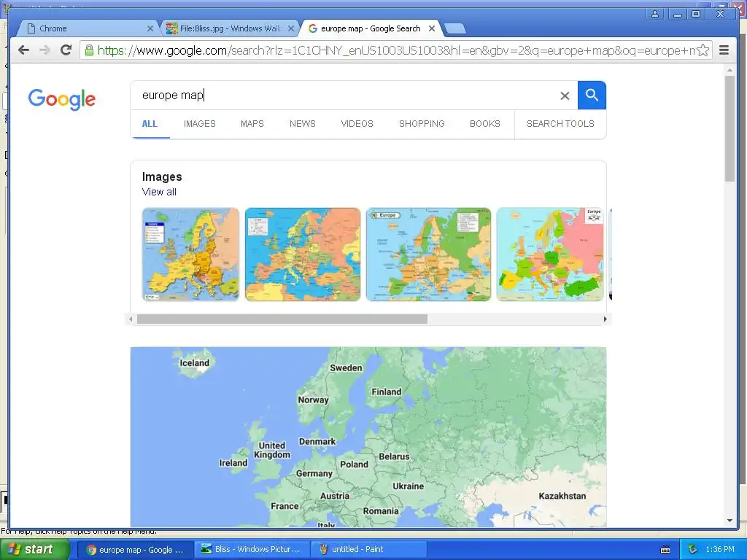Switch to Bliss - Windows Picture taskbar button

[x=252, y=550]
